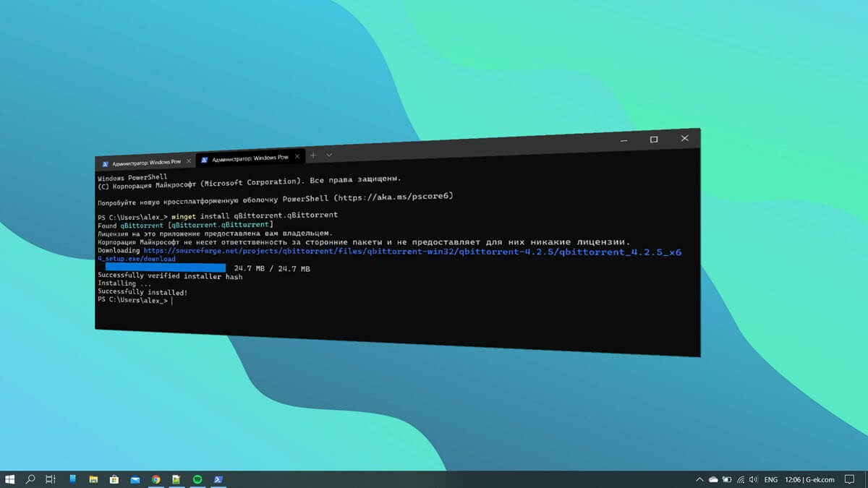Viewport: 868px width, 488px height.
Task: Open Wi-Fi network tray icon
Action: click(x=741, y=479)
